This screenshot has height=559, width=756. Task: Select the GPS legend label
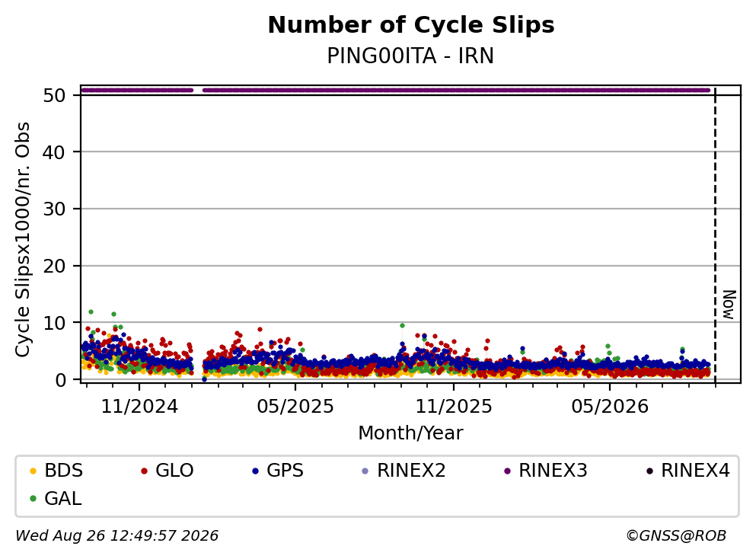pos(285,470)
